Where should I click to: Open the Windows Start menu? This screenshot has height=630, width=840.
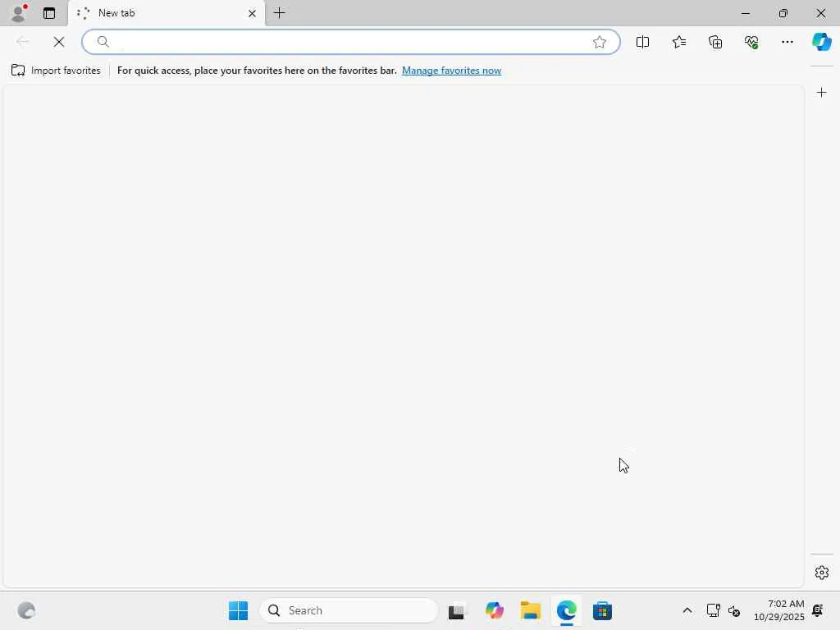tap(239, 610)
